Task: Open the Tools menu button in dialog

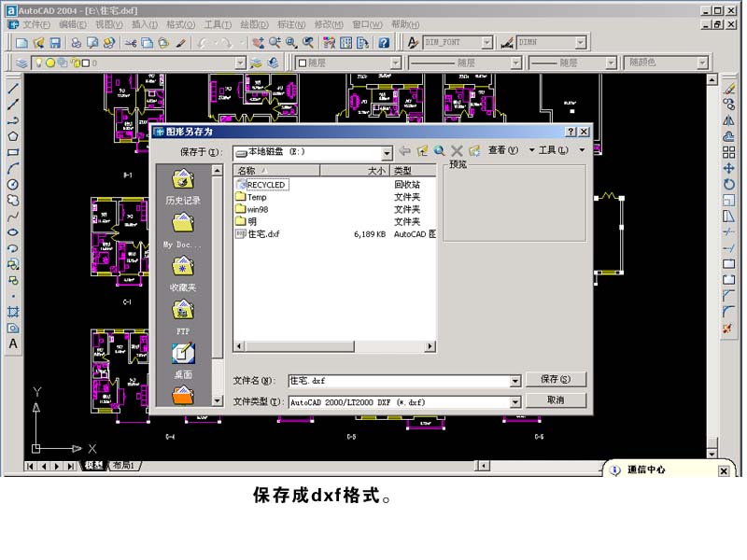Action: [562, 150]
